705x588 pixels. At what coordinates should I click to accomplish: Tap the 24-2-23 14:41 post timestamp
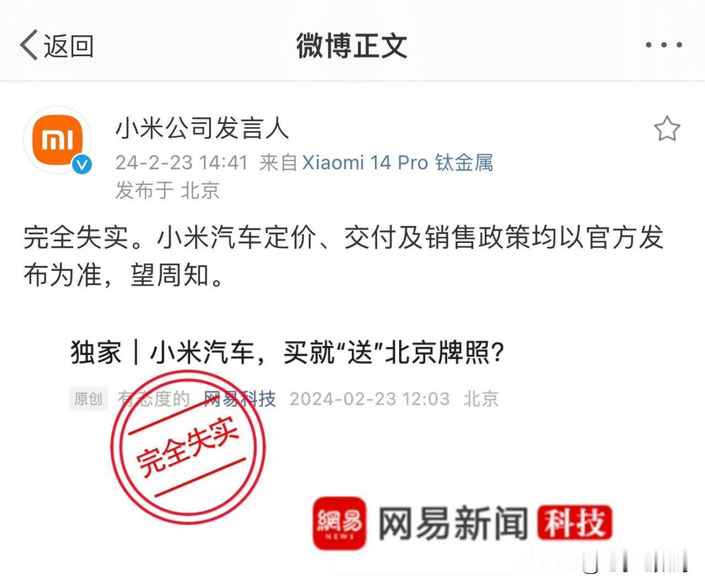[x=182, y=163]
